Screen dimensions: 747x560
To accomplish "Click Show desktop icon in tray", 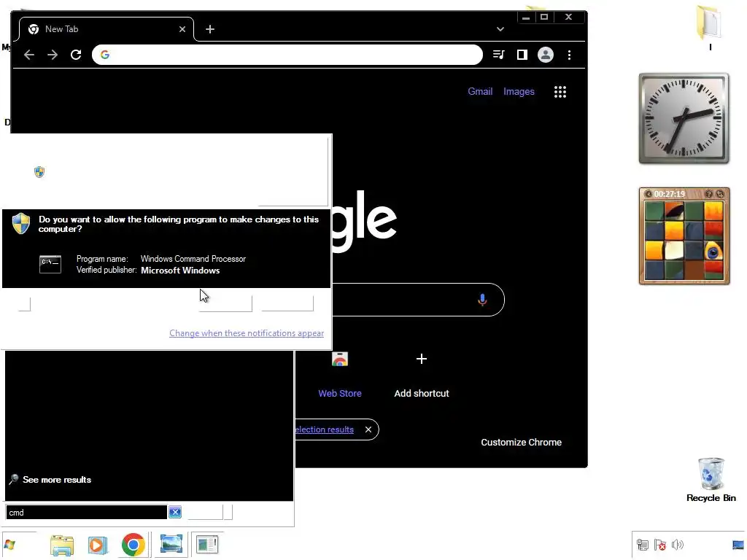I will click(738, 544).
